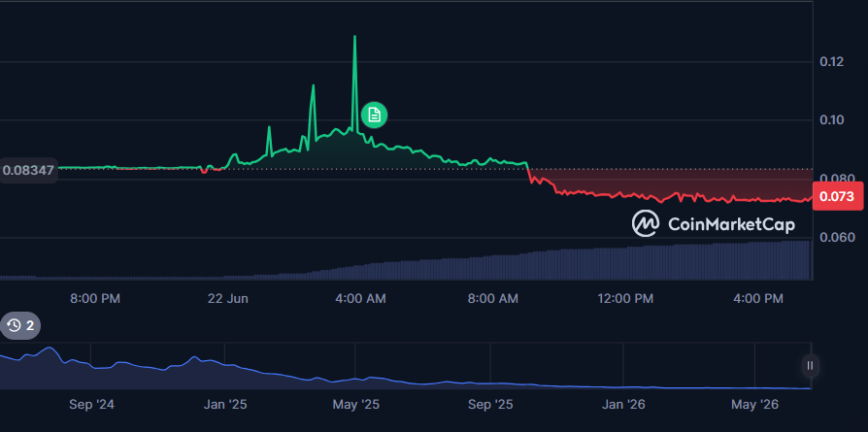This screenshot has height=432, width=868.
Task: Grab the range selector pause handle
Action: click(810, 366)
